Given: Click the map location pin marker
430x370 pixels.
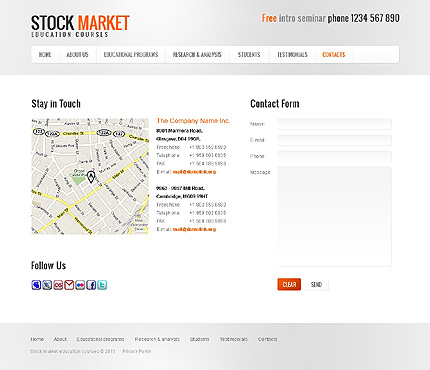Looking at the screenshot, I should (x=91, y=176).
